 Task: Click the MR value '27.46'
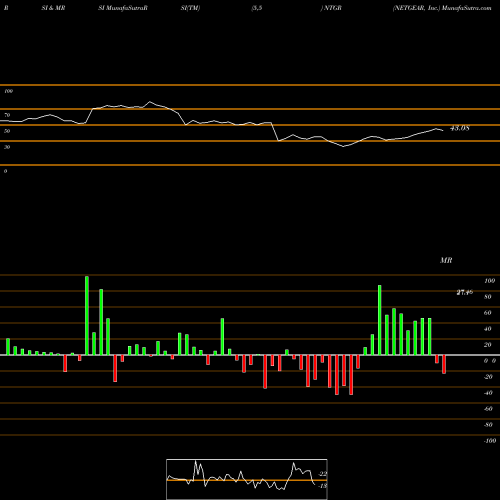point(465,292)
